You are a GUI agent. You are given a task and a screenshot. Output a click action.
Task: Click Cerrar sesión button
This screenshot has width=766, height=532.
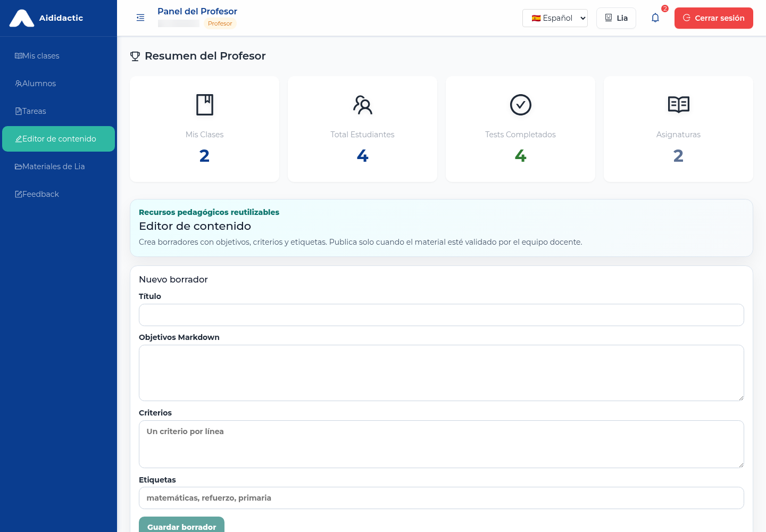pyautogui.click(x=714, y=18)
